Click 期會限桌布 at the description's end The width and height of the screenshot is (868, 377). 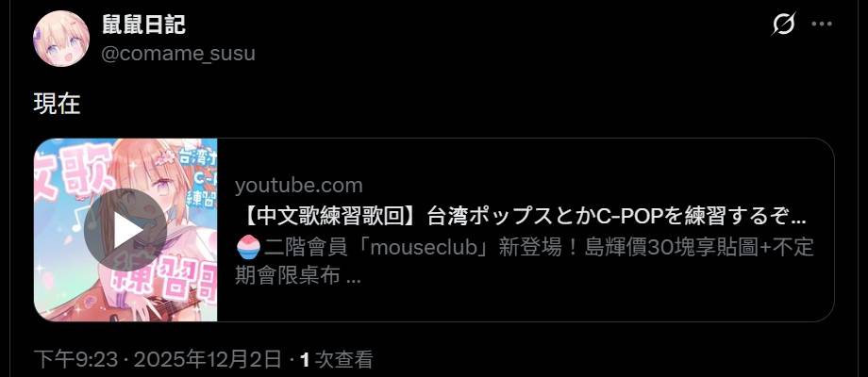click(x=288, y=275)
